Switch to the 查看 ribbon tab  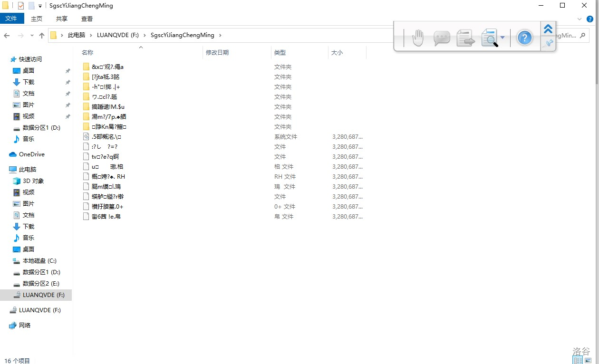tap(87, 19)
